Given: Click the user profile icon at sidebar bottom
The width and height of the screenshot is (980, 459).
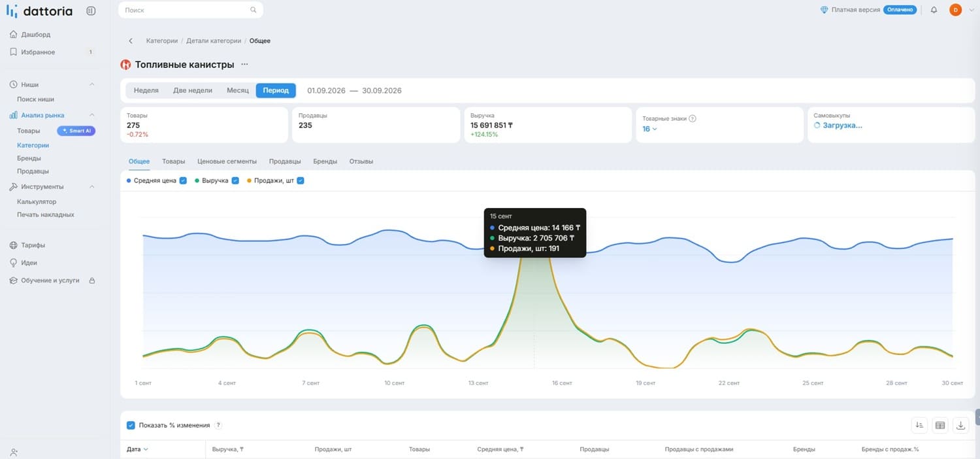Looking at the screenshot, I should [x=14, y=452].
